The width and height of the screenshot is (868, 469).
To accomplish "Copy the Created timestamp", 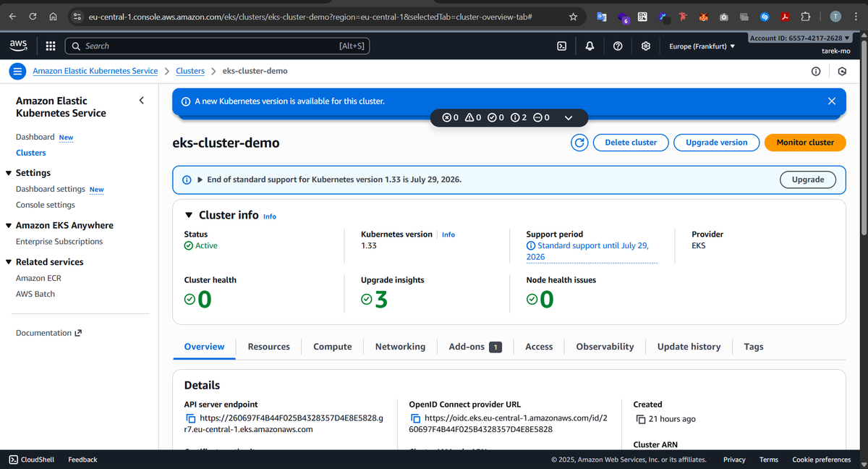I will click(641, 419).
